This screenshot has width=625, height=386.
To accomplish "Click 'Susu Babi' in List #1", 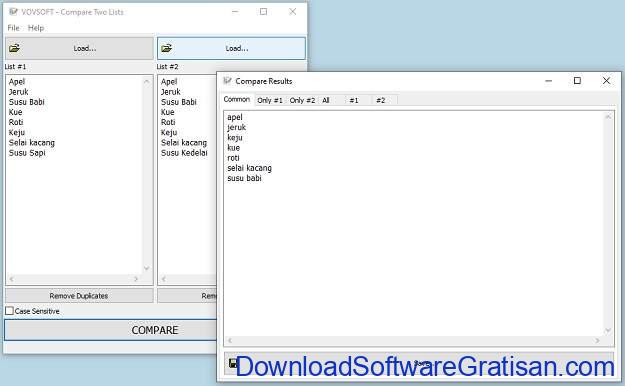I will coord(27,102).
